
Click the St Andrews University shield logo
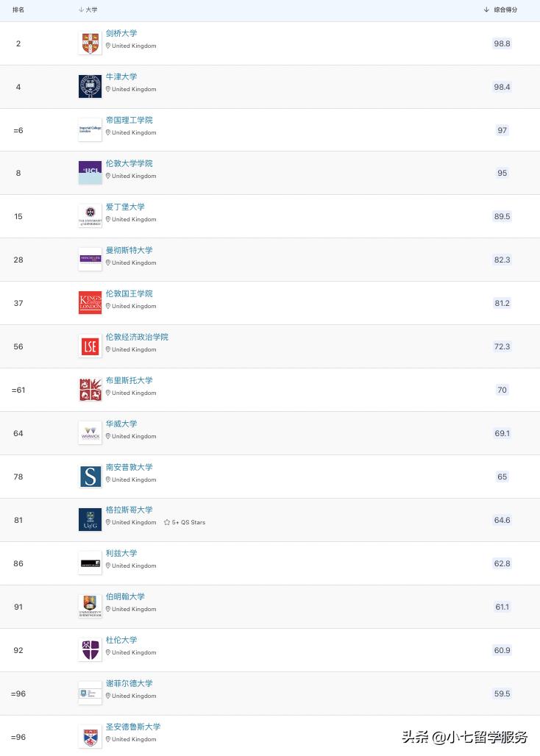(90, 737)
